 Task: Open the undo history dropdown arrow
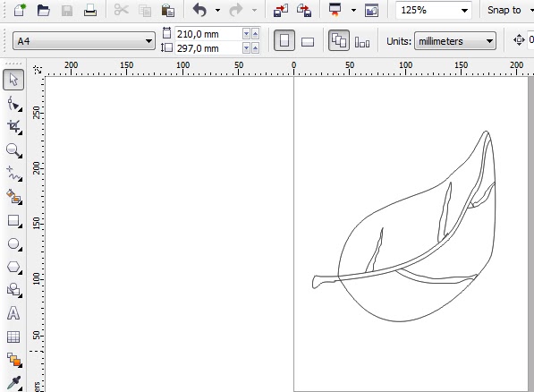pos(217,10)
